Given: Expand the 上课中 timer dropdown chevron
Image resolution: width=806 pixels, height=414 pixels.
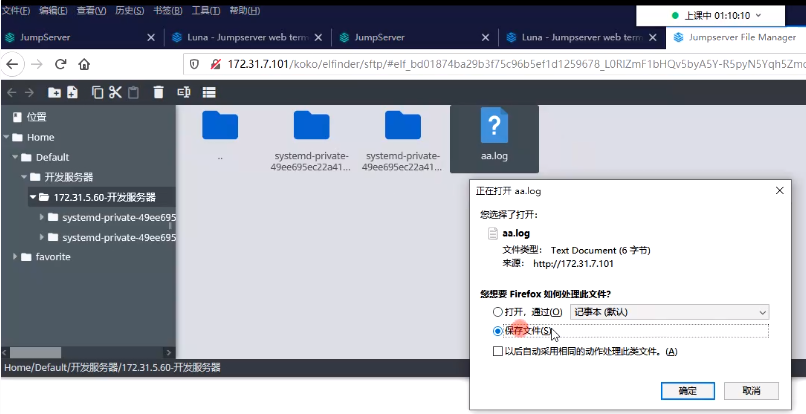Looking at the screenshot, I should coord(759,16).
